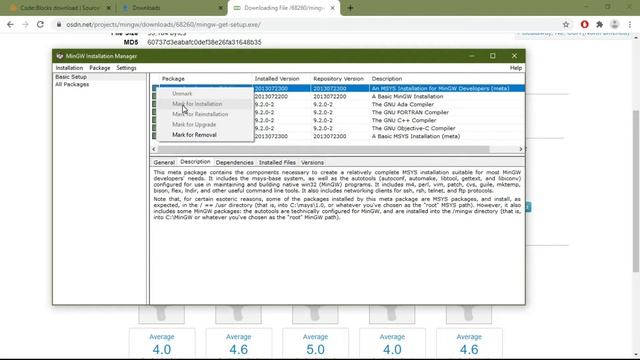Click the address bar URL
The width and height of the screenshot is (640, 360).
pyautogui.click(x=163, y=24)
